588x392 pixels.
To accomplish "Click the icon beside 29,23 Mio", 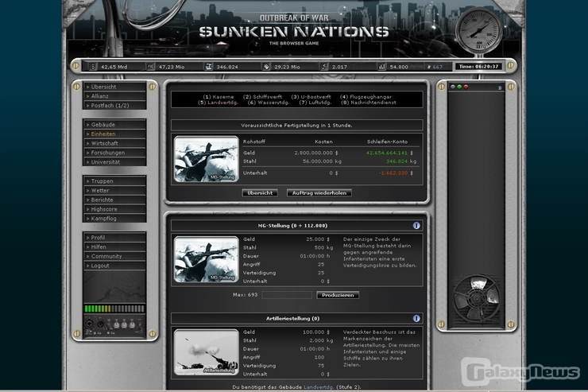I will tap(266, 67).
